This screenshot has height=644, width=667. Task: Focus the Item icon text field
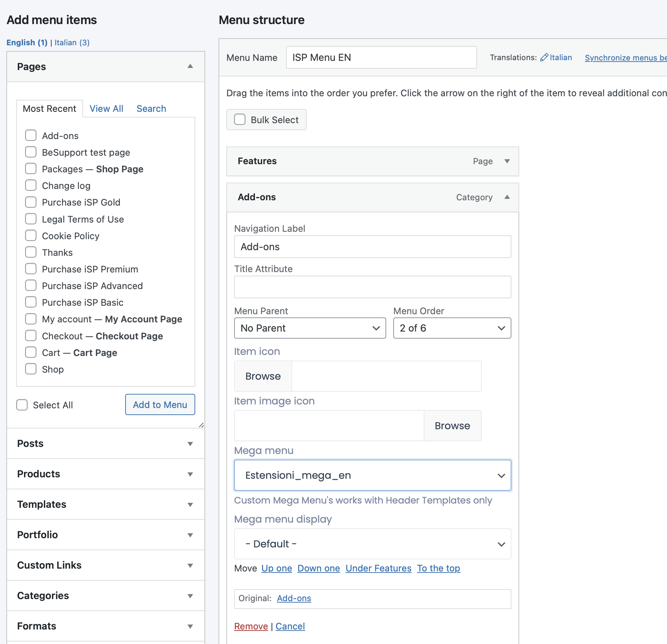(387, 376)
